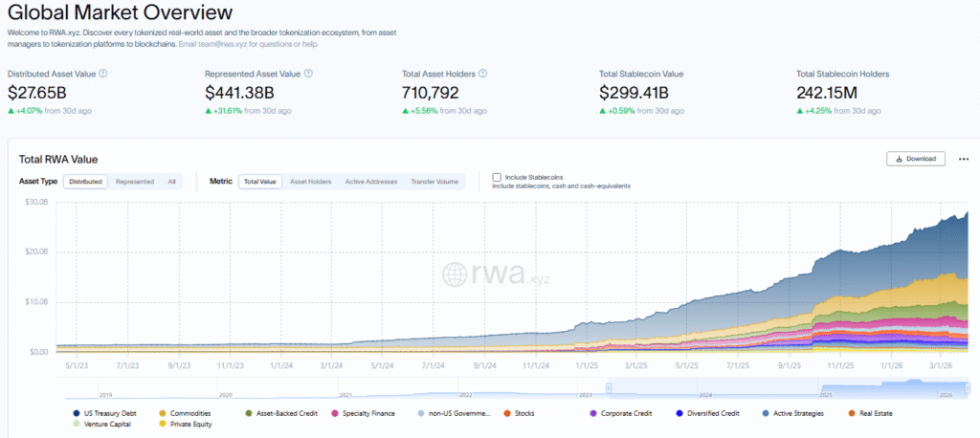Switch metric to Active Addresses tab
Image resolution: width=980 pixels, height=438 pixels.
click(x=370, y=181)
